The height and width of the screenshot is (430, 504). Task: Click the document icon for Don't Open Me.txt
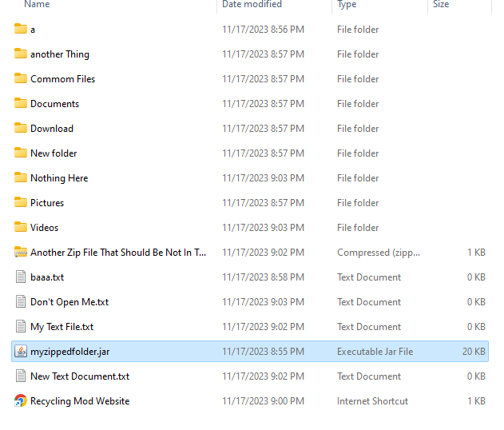[21, 302]
